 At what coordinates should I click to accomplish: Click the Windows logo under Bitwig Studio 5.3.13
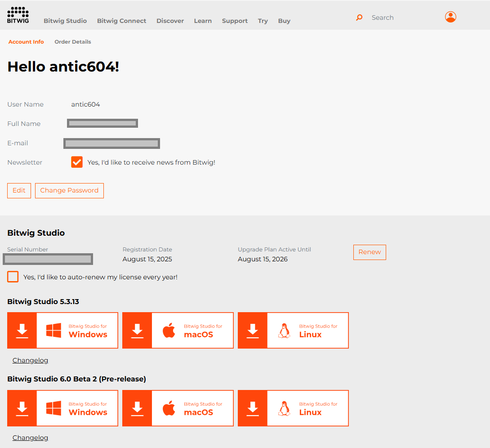click(54, 331)
